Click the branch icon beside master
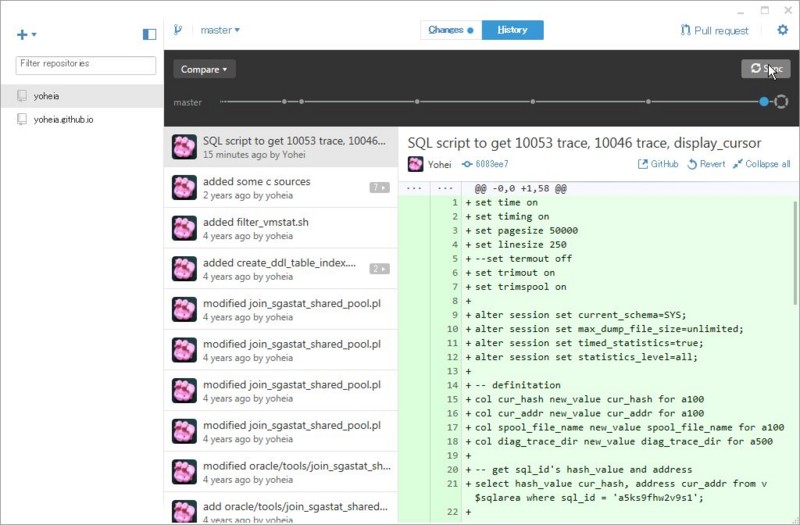 click(x=178, y=30)
